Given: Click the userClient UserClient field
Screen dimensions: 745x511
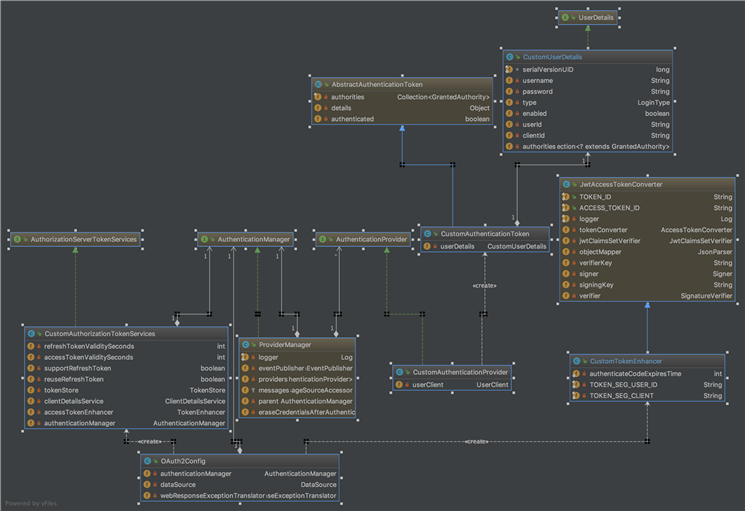Looking at the screenshot, I should pyautogui.click(x=452, y=385).
